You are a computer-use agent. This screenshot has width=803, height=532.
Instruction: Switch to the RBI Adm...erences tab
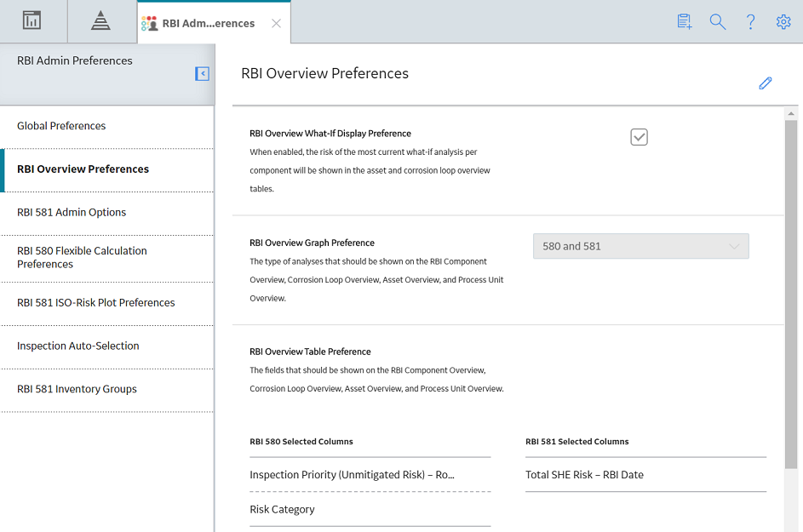(x=209, y=24)
